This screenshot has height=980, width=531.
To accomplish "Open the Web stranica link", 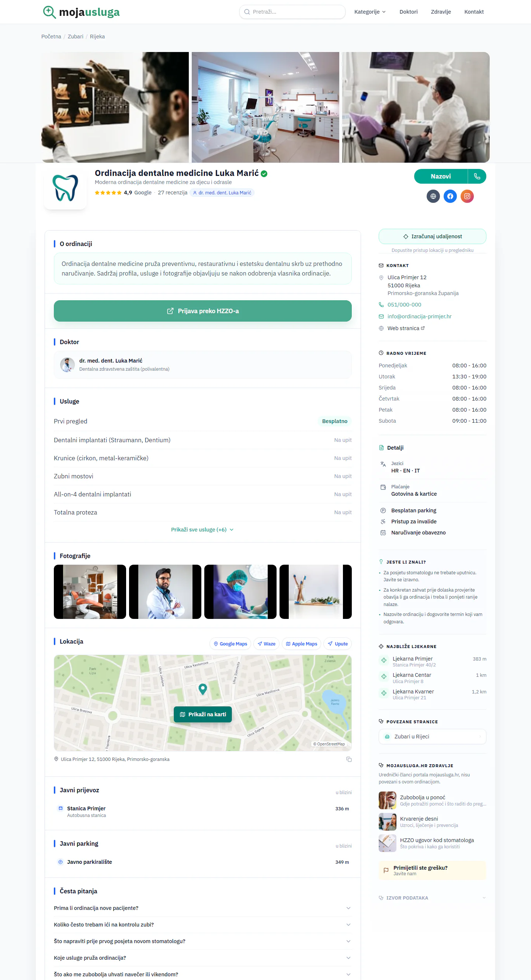I will point(406,328).
